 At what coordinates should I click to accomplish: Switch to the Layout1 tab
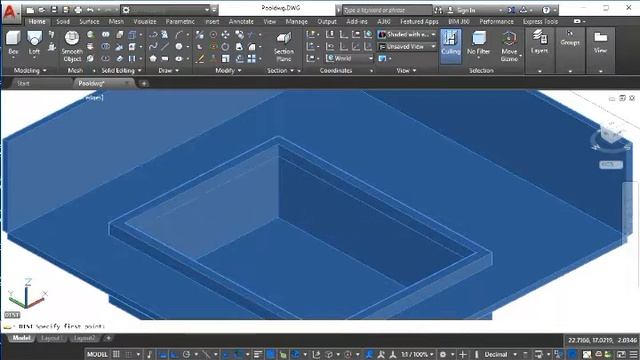point(51,338)
